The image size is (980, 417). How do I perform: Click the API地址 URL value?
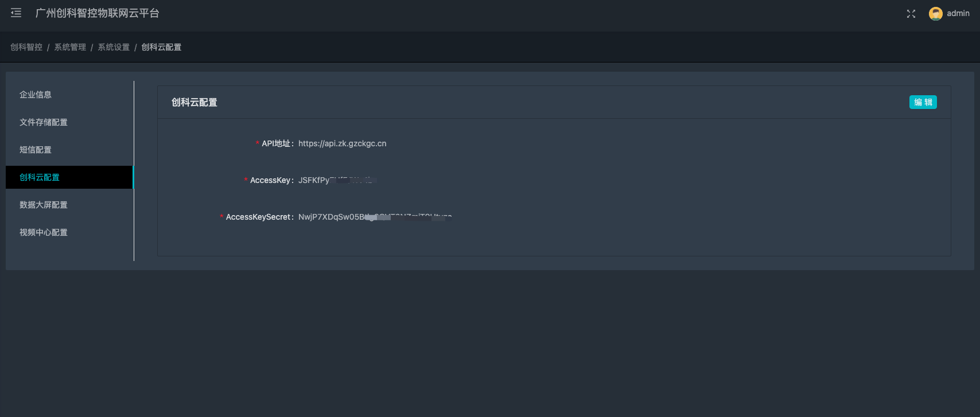pyautogui.click(x=342, y=143)
